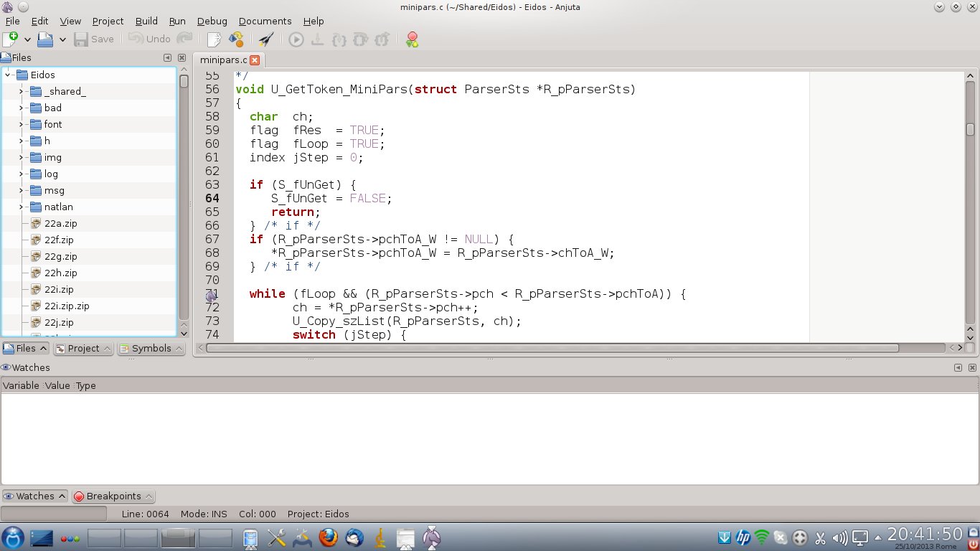
Task: Collapse the Eidos root folder
Action: click(8, 75)
